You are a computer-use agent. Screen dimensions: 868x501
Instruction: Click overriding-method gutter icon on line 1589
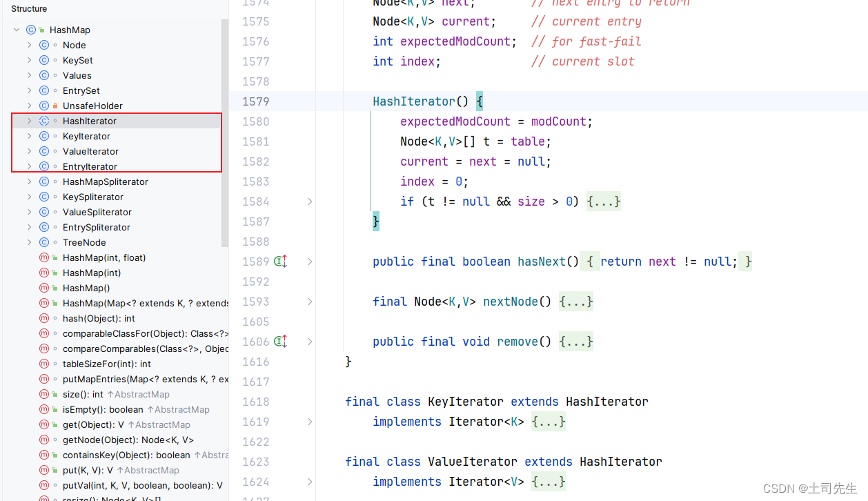279,261
